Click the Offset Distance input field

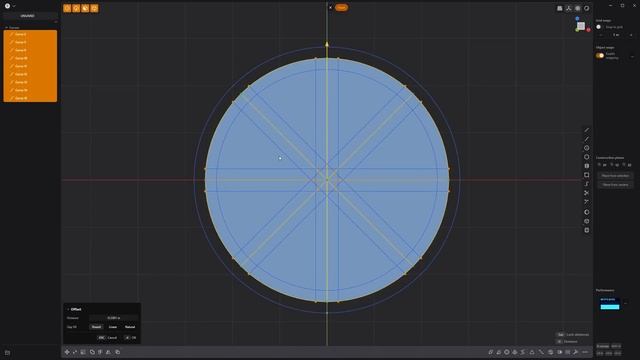pos(113,318)
